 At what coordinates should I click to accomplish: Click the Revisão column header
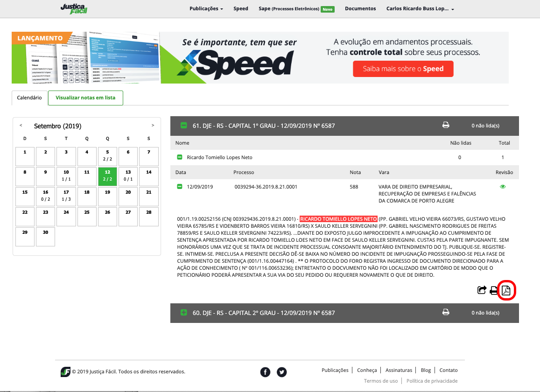click(x=504, y=172)
